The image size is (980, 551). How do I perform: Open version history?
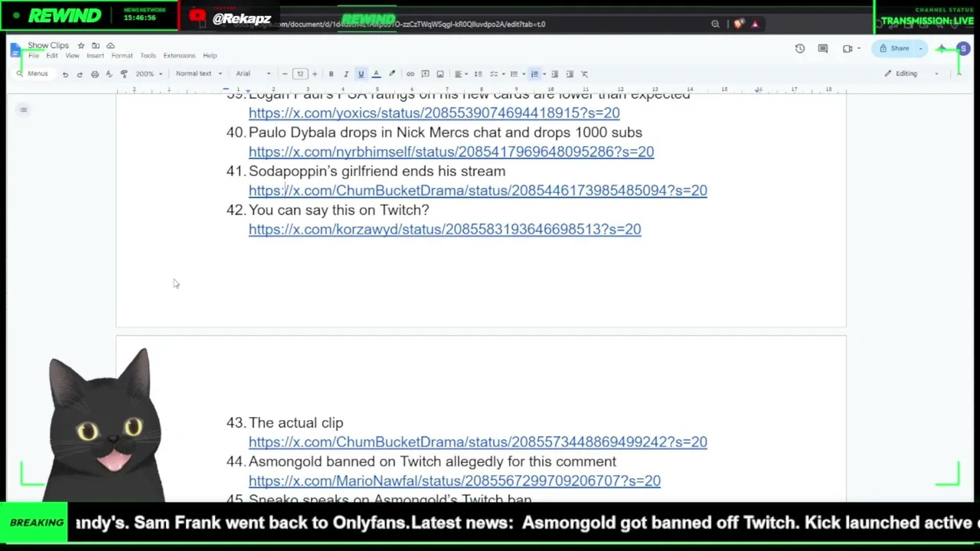[800, 49]
